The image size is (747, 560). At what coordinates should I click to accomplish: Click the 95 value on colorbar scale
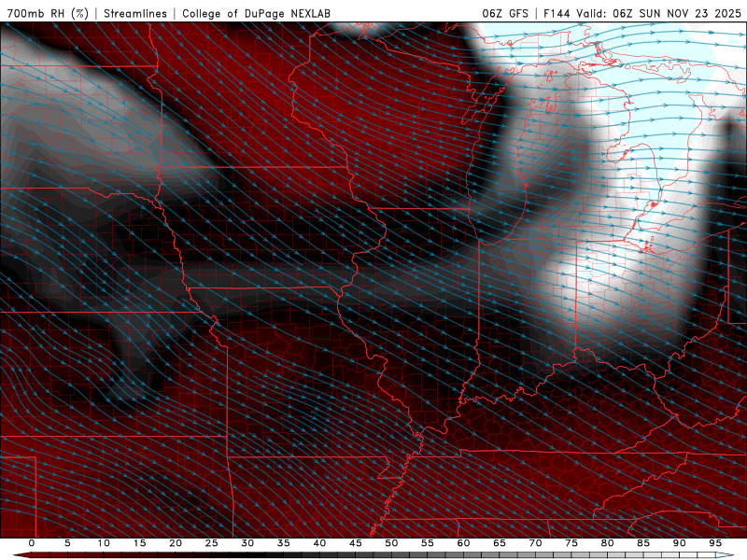715,543
